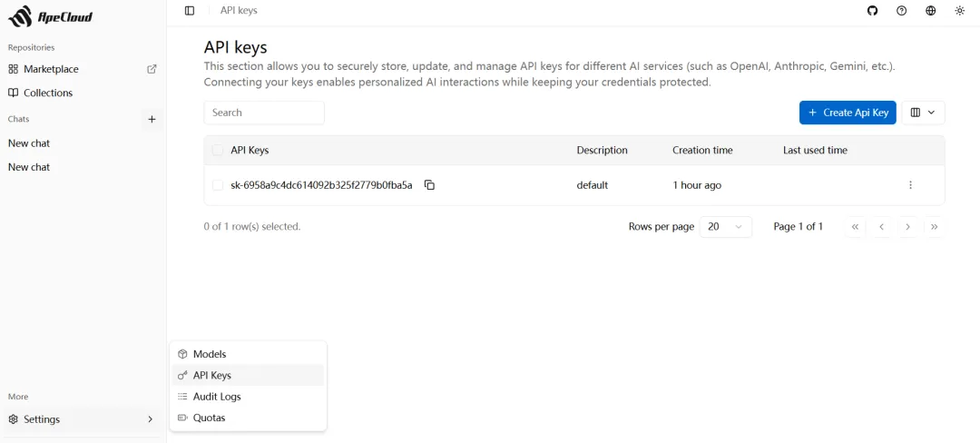Image resolution: width=980 pixels, height=443 pixels.
Task: Open the language globe icon
Action: pyautogui.click(x=930, y=11)
